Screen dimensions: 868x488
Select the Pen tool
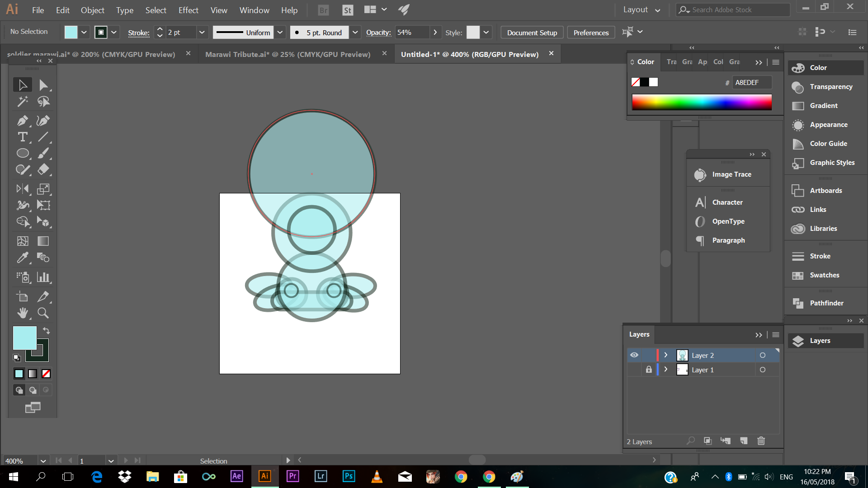[x=23, y=121]
